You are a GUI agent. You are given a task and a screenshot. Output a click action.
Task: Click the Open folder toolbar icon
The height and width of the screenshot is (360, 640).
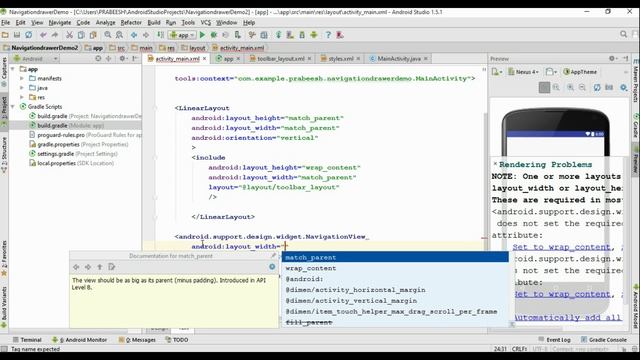pyautogui.click(x=5, y=35)
